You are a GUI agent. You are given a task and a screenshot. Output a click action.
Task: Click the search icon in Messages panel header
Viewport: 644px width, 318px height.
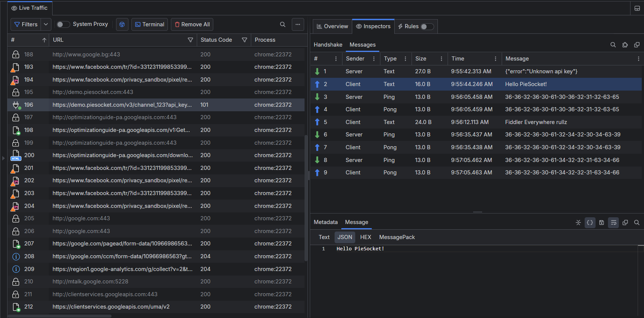pyautogui.click(x=613, y=45)
